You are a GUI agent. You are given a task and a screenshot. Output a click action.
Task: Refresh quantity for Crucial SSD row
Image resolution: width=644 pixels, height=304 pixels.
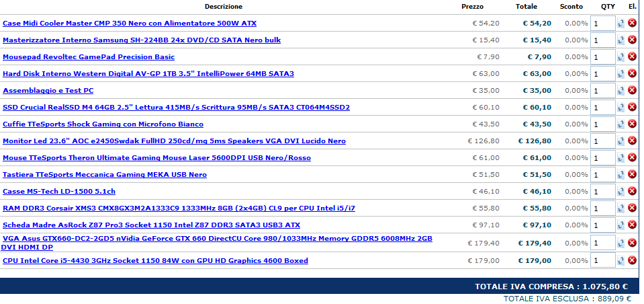click(x=620, y=108)
